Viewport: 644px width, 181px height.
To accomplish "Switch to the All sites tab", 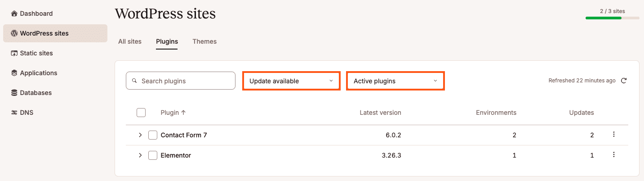I will point(130,41).
